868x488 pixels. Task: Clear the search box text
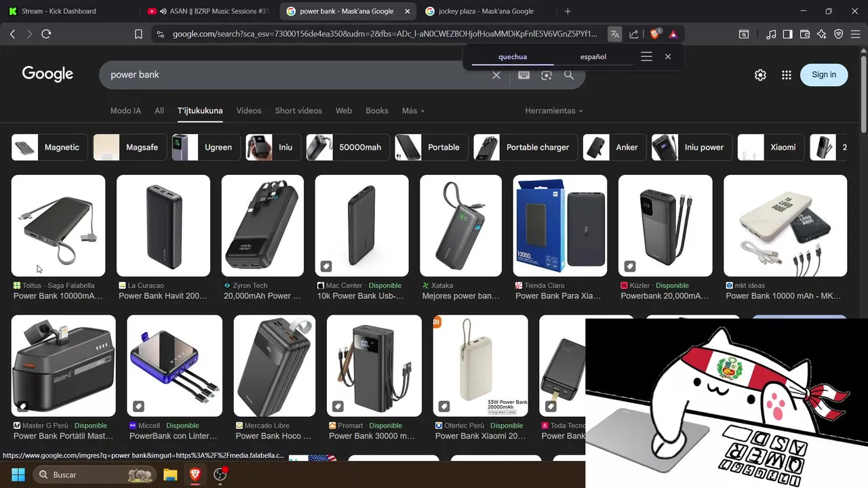tap(496, 75)
